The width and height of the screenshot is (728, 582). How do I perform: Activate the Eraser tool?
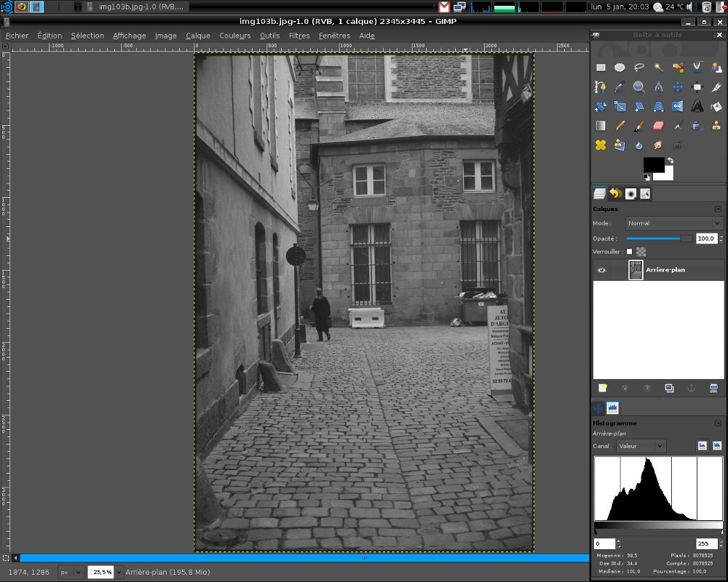[x=658, y=126]
